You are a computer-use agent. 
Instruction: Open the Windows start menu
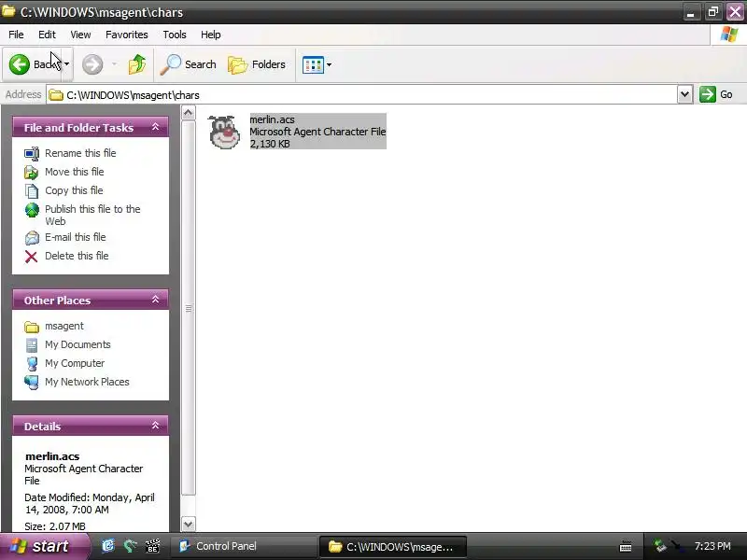(x=44, y=546)
